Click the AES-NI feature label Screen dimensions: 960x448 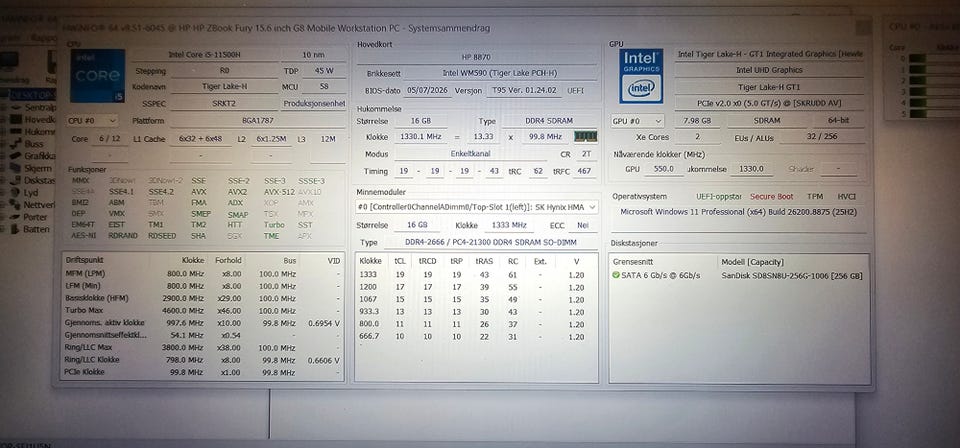(x=84, y=236)
